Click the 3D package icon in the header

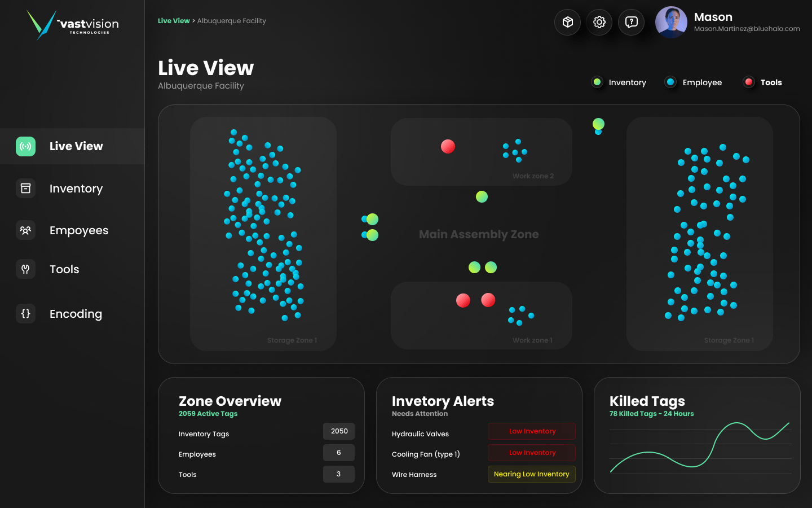click(567, 22)
